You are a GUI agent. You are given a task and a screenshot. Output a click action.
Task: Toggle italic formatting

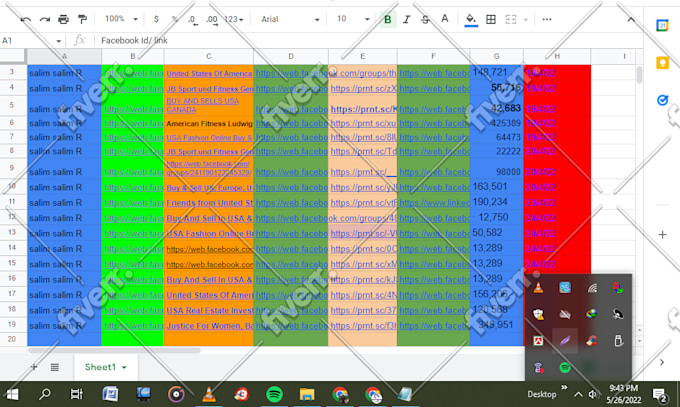click(x=406, y=19)
